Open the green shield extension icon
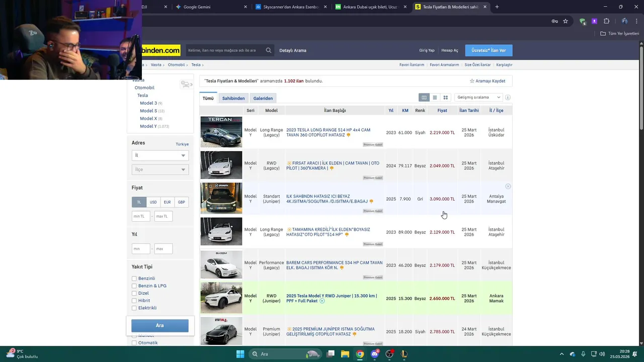The width and height of the screenshot is (644, 362). [x=583, y=21]
